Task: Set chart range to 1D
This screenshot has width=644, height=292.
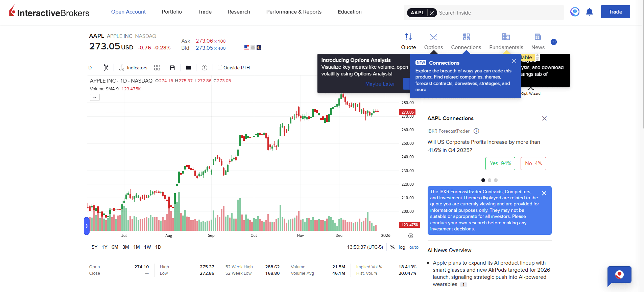Action: pos(158,247)
